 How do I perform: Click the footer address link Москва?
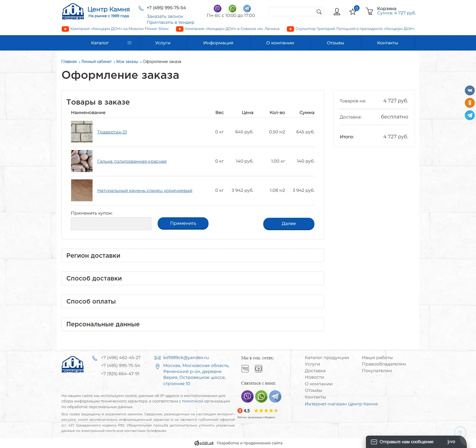coord(196,374)
